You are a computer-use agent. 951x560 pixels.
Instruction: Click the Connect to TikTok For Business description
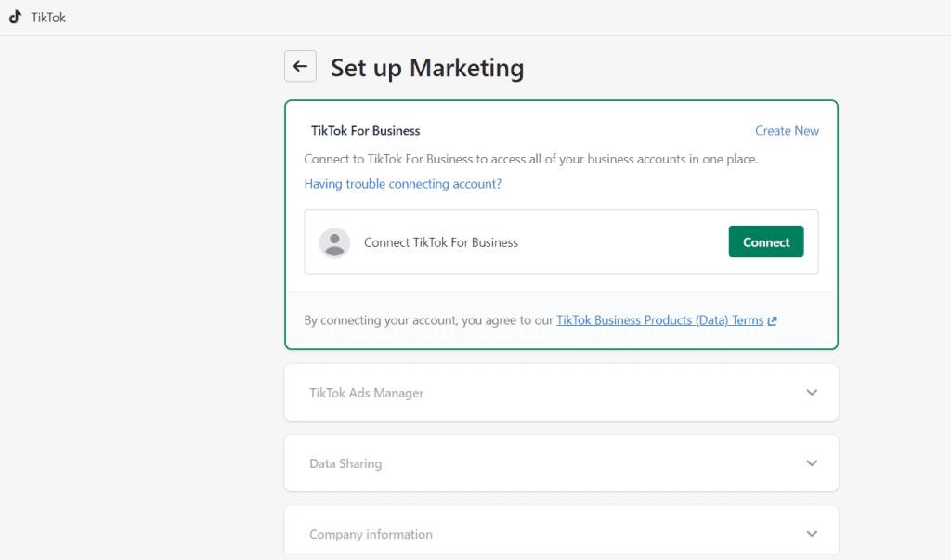[531, 159]
